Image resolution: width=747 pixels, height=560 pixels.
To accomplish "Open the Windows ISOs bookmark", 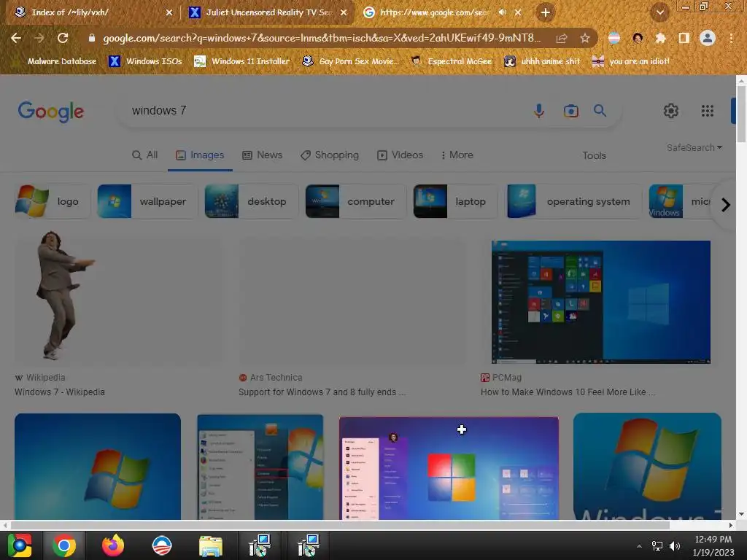I will [x=145, y=61].
